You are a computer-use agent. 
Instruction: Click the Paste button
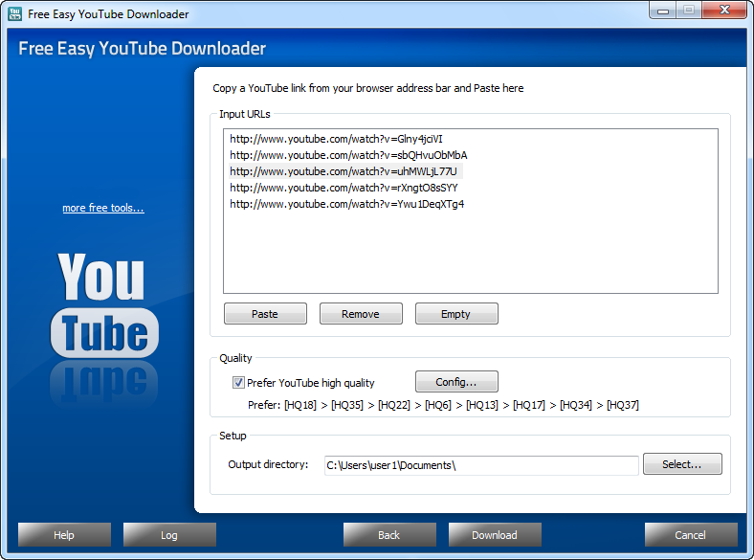(x=265, y=314)
